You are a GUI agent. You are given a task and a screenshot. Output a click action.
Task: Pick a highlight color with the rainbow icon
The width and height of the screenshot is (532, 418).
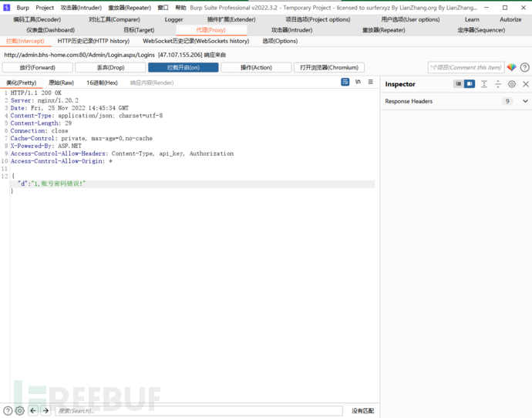coord(512,67)
